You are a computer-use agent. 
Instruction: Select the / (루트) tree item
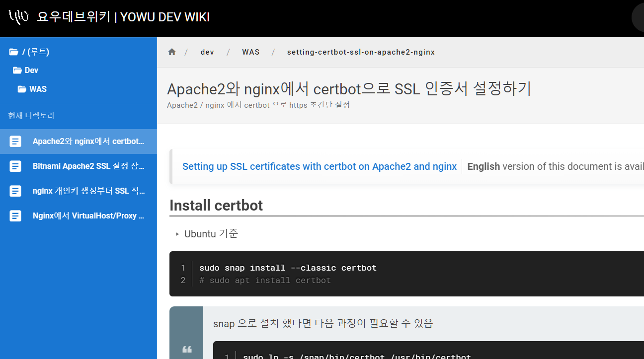(36, 52)
